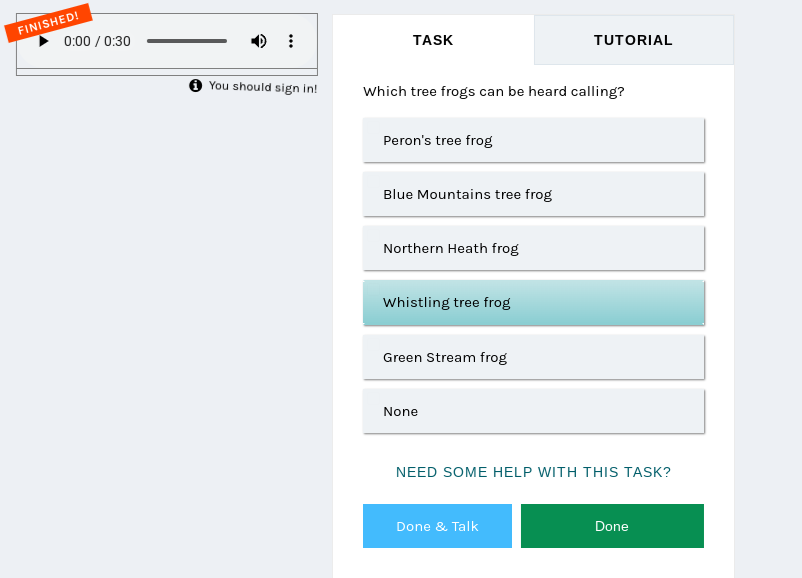Click the 0:00 / 0:30 audio time display

coord(97,41)
